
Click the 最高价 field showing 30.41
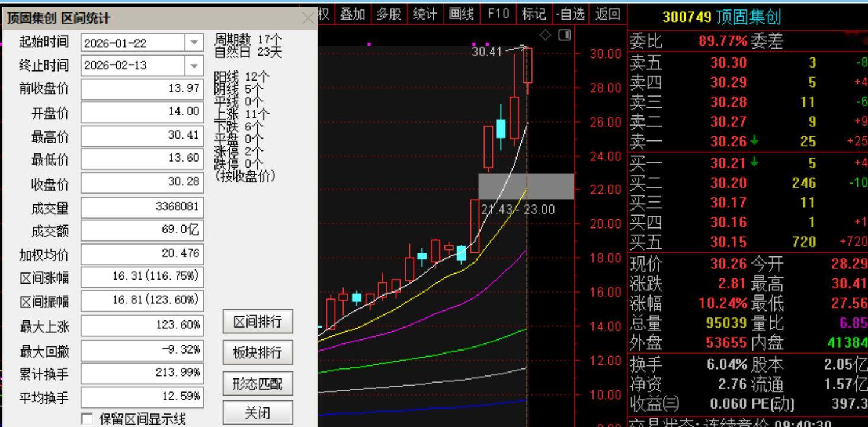pyautogui.click(x=142, y=136)
